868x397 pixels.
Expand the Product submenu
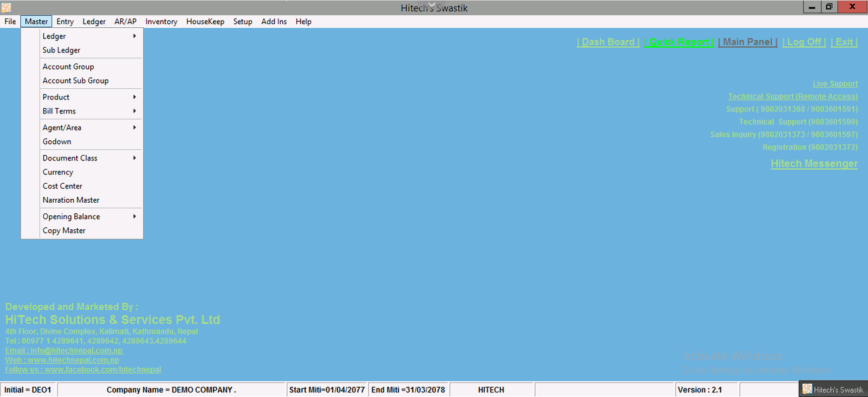[56, 97]
